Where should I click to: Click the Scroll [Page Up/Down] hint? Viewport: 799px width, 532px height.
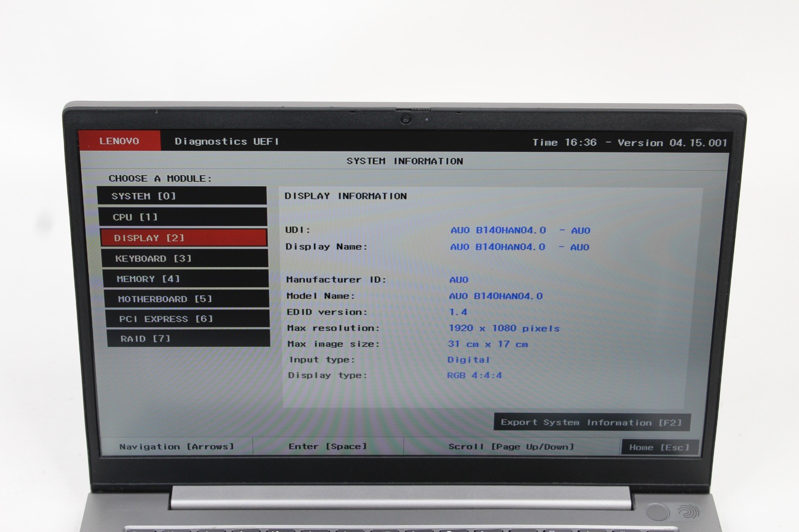pyautogui.click(x=511, y=447)
